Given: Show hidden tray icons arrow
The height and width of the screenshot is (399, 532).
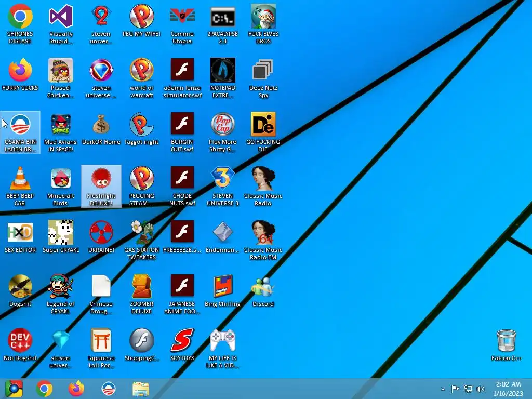Looking at the screenshot, I should [x=443, y=389].
